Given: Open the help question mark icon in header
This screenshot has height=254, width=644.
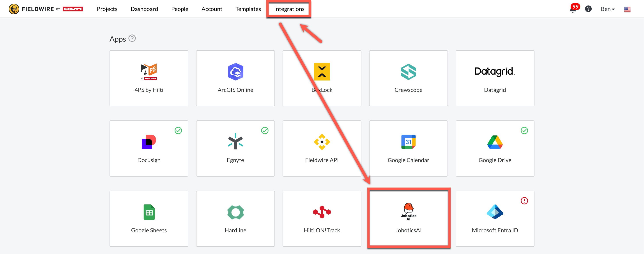Looking at the screenshot, I should click(588, 9).
